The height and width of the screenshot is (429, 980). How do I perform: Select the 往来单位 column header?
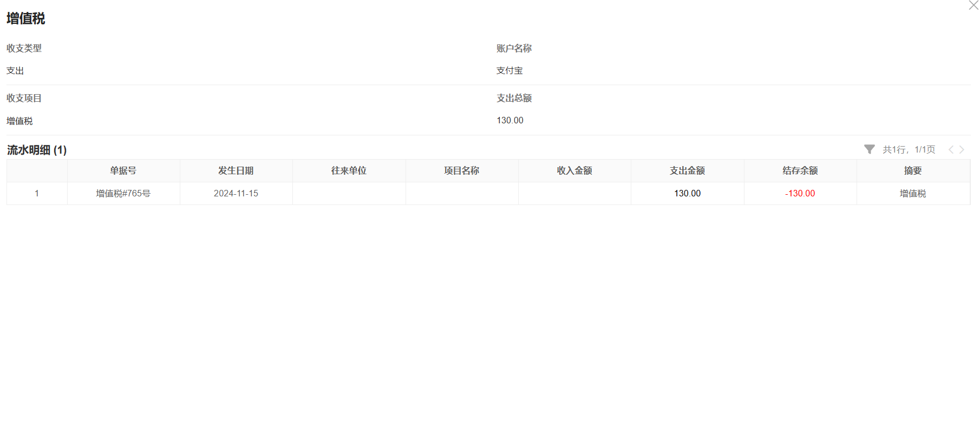pyautogui.click(x=349, y=171)
